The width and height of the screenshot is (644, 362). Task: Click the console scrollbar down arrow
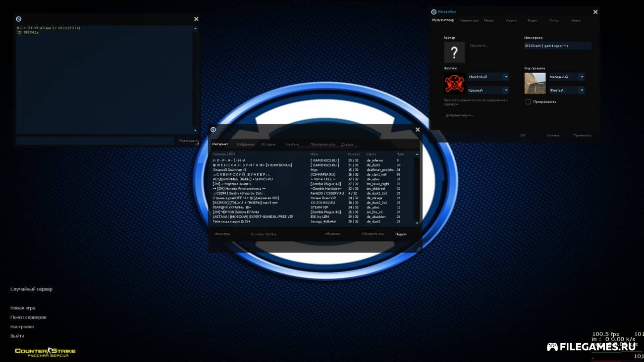pos(195,130)
